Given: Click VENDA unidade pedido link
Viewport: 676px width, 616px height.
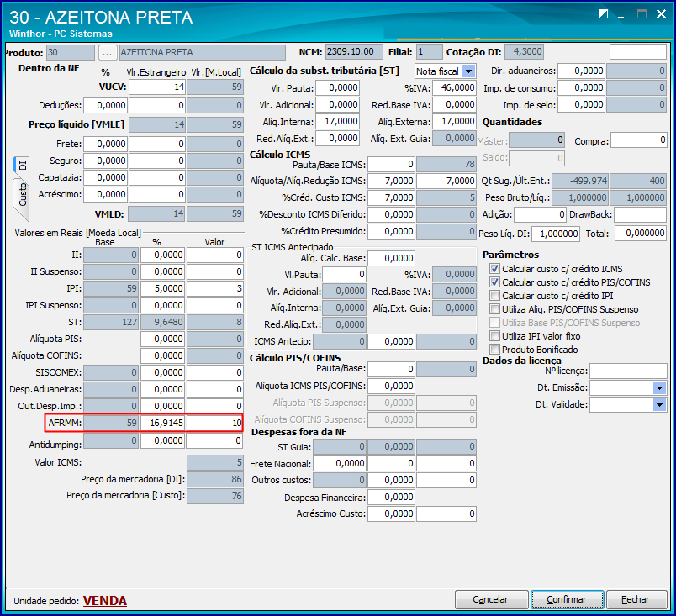Looking at the screenshot, I should (x=105, y=601).
